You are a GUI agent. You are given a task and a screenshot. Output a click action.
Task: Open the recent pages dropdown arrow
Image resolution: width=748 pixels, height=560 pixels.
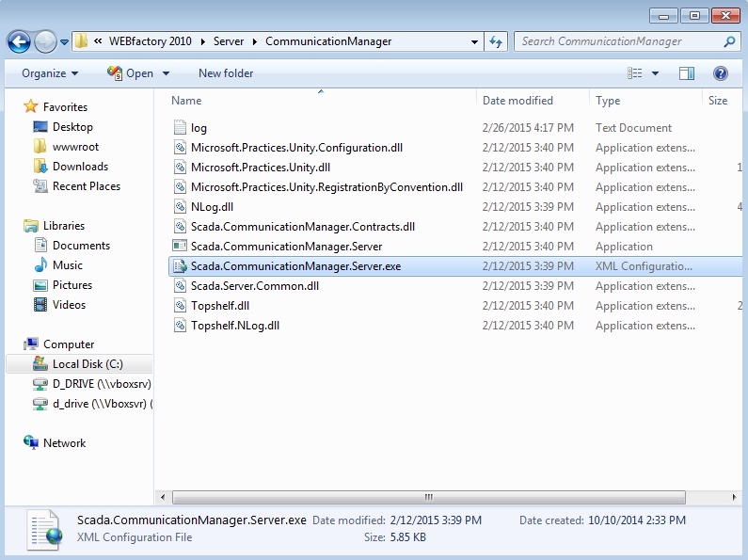[64, 42]
